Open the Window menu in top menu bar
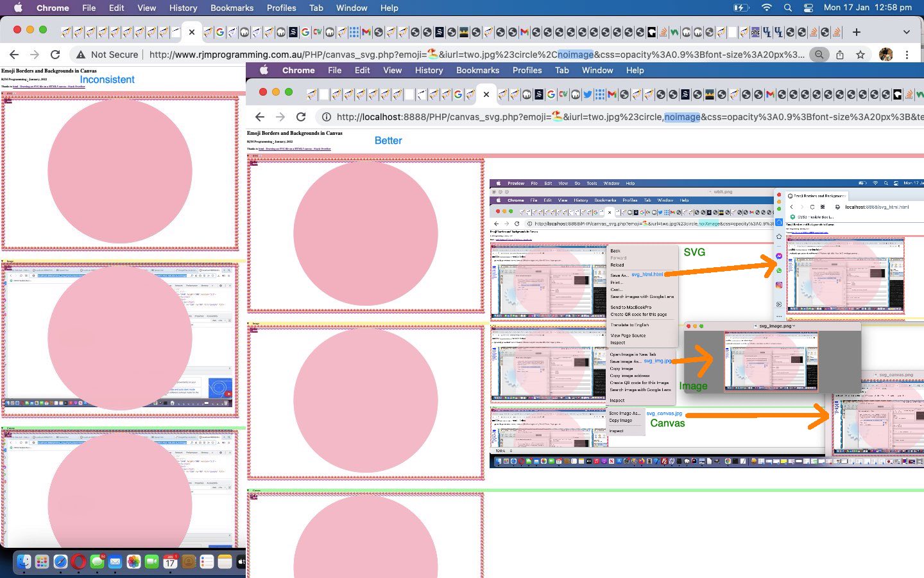The image size is (924, 578). (x=352, y=8)
